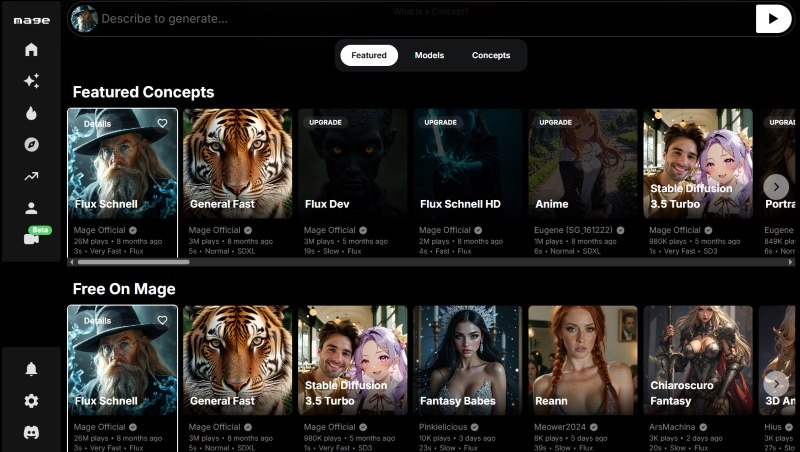Click the trending arrow icon in sidebar
The height and width of the screenshot is (452, 800).
[x=31, y=177]
